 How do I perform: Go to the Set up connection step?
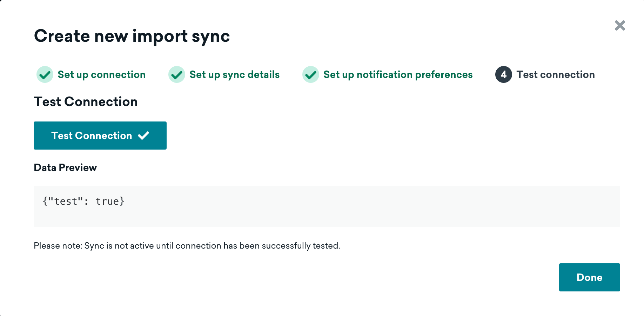[x=101, y=74]
